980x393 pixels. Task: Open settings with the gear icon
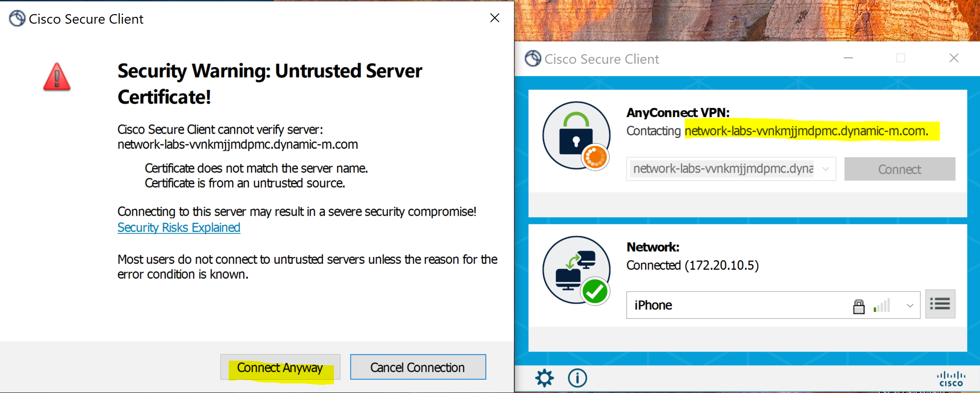tap(544, 378)
